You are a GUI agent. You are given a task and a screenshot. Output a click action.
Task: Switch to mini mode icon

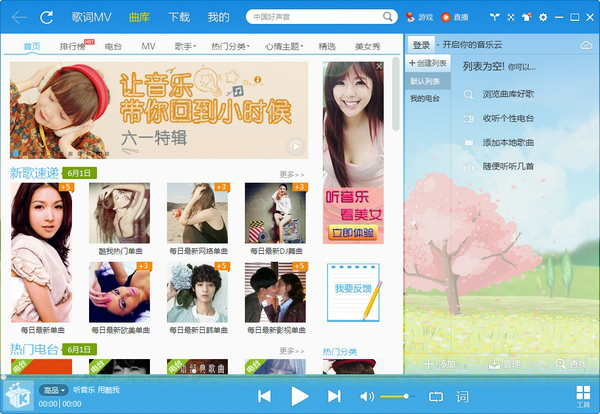(x=511, y=17)
